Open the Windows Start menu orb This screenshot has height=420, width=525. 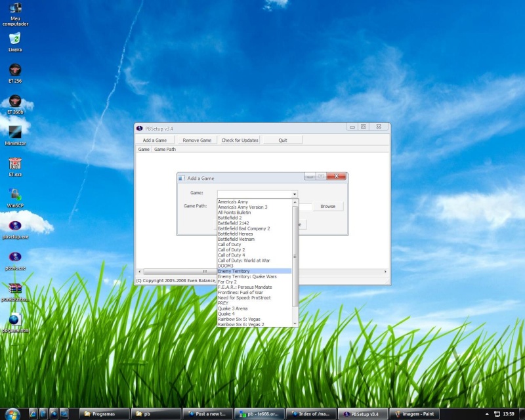tap(12, 414)
